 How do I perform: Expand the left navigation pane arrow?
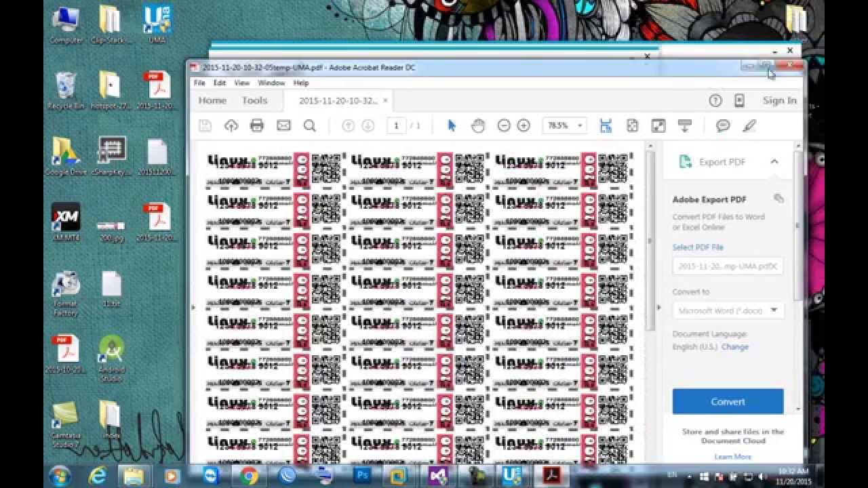pyautogui.click(x=193, y=307)
